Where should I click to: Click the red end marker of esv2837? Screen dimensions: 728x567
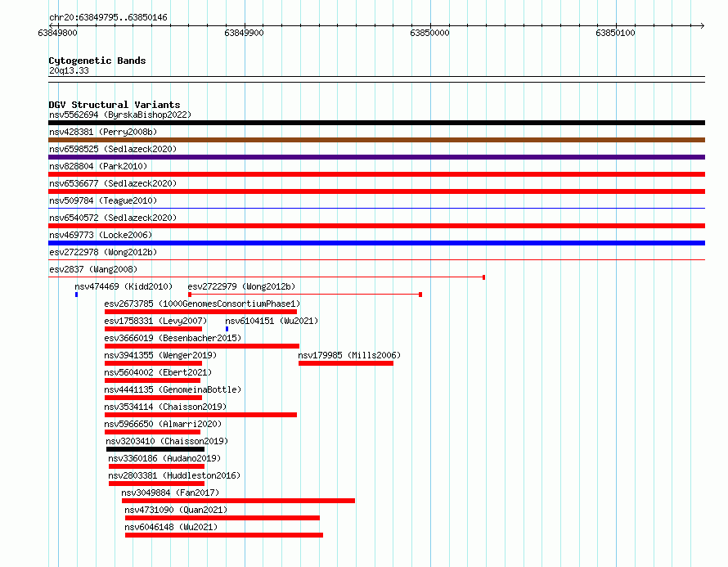click(x=483, y=277)
